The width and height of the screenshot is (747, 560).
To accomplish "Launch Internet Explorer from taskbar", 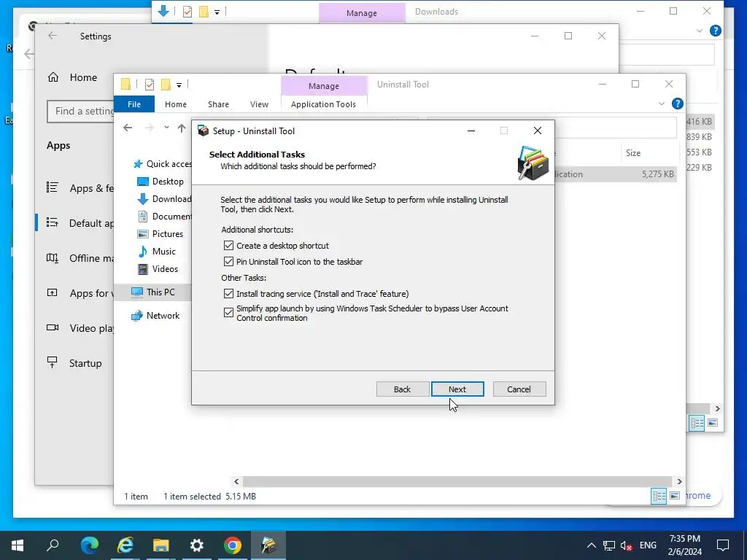I will pyautogui.click(x=125, y=545).
